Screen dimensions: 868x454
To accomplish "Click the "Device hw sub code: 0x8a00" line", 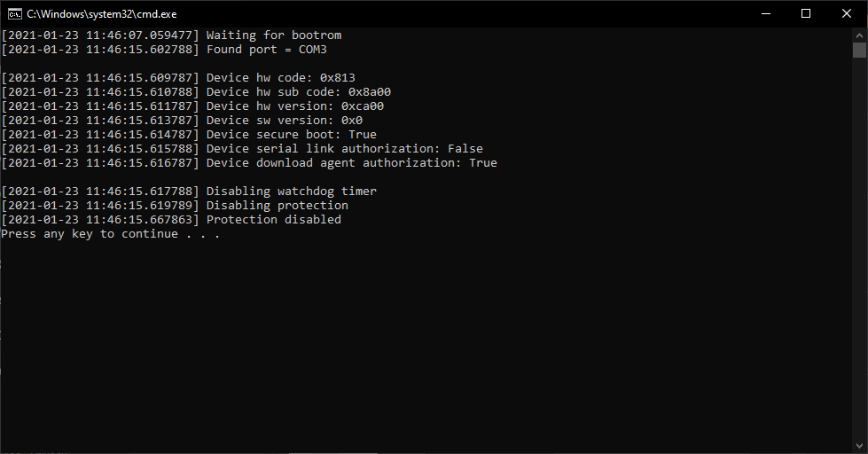I will point(298,92).
